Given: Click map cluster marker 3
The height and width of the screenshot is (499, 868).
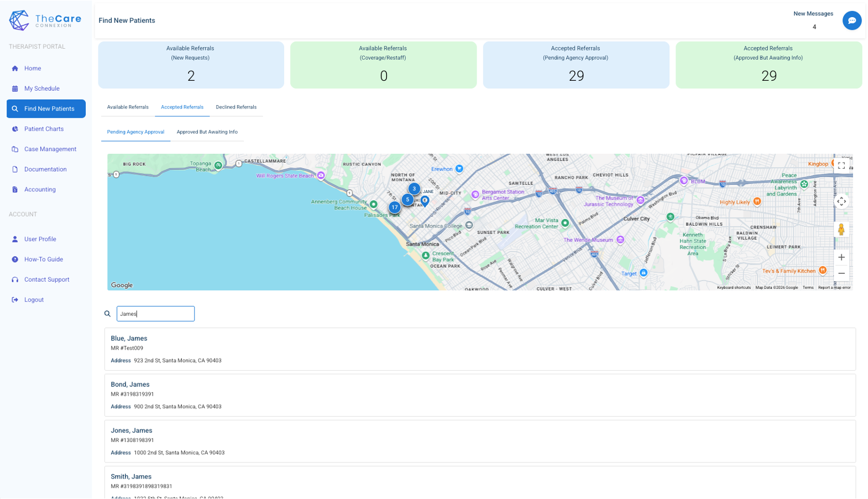Looking at the screenshot, I should (x=414, y=189).
